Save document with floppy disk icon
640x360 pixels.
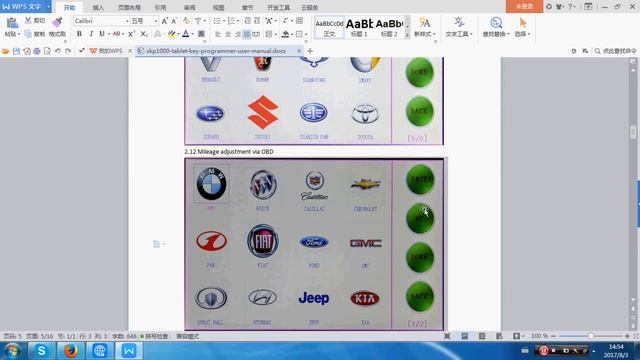[16, 51]
